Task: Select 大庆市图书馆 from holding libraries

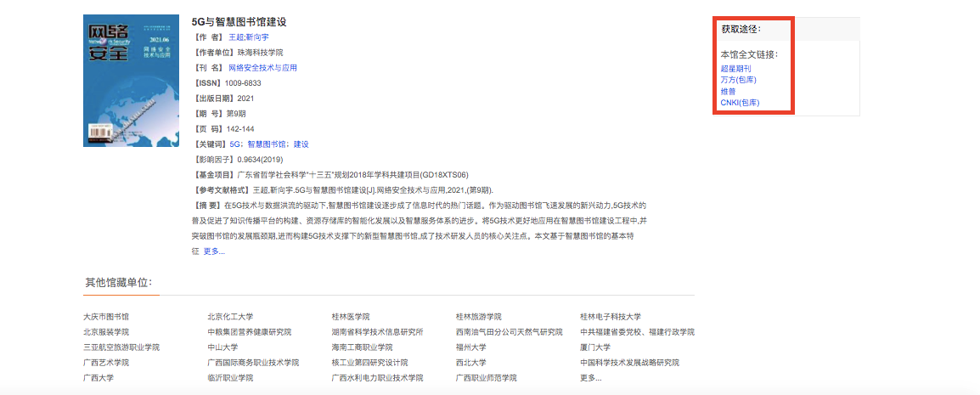Action: (x=106, y=317)
